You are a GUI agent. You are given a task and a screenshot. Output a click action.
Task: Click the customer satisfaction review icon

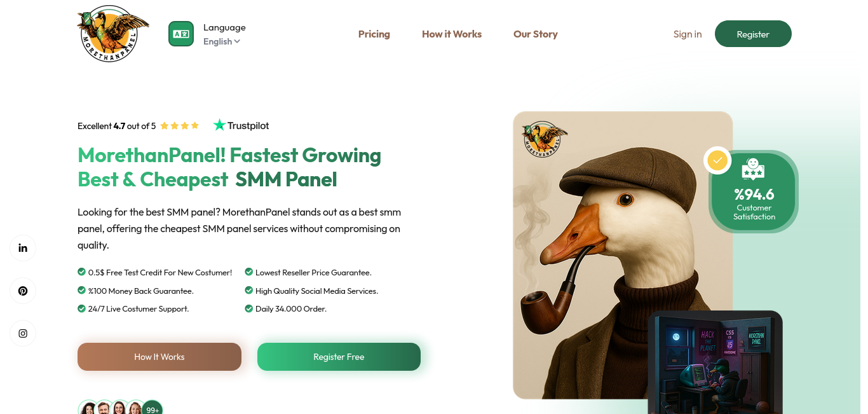pyautogui.click(x=753, y=169)
